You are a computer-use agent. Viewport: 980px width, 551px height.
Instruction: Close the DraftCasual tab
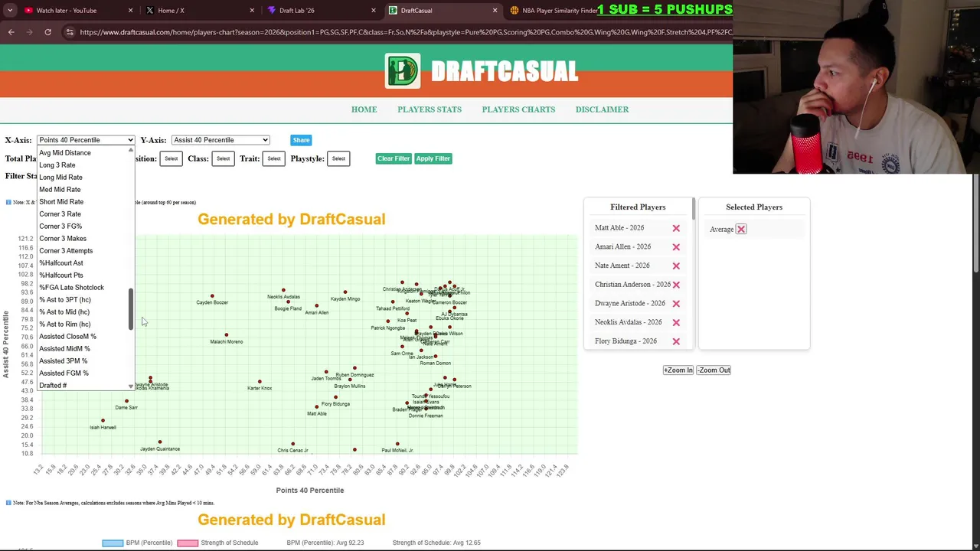[495, 11]
